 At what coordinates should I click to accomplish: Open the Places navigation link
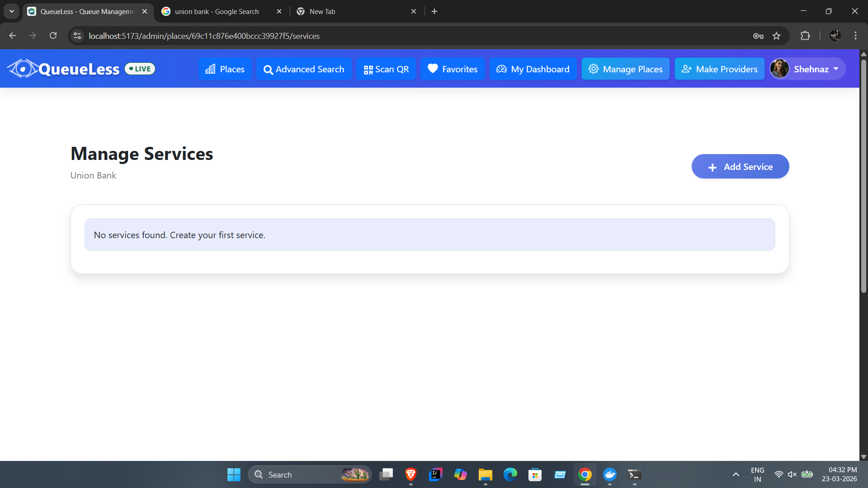tap(225, 69)
